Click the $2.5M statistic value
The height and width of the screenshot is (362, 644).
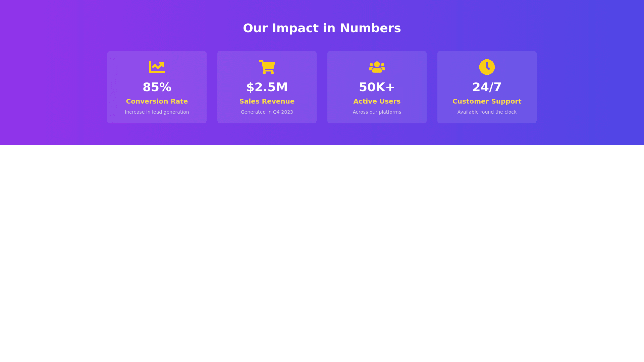coord(267,87)
